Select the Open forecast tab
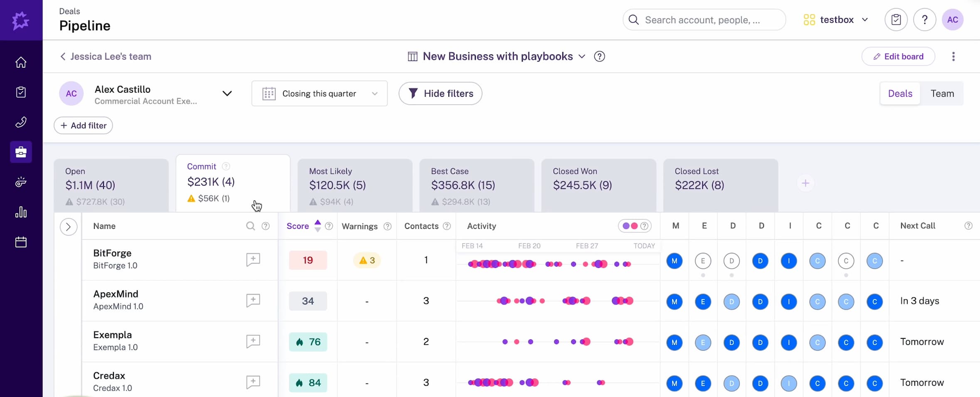 coord(111,185)
